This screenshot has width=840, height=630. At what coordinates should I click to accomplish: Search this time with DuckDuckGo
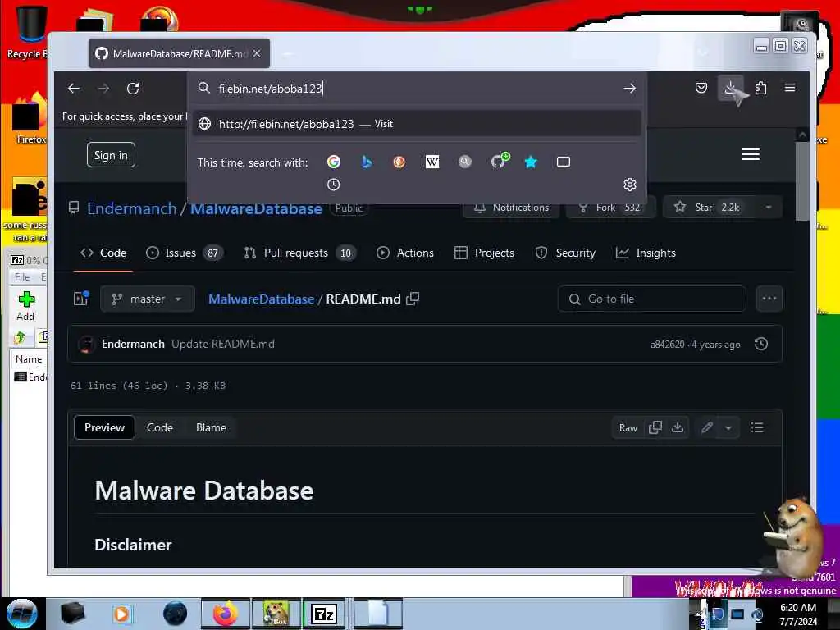click(399, 162)
